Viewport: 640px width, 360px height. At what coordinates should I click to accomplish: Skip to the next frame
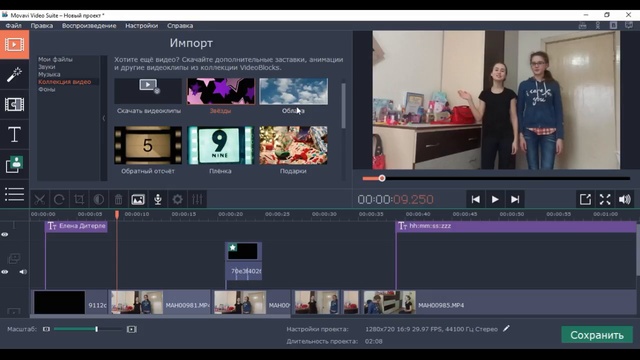pyautogui.click(x=515, y=200)
